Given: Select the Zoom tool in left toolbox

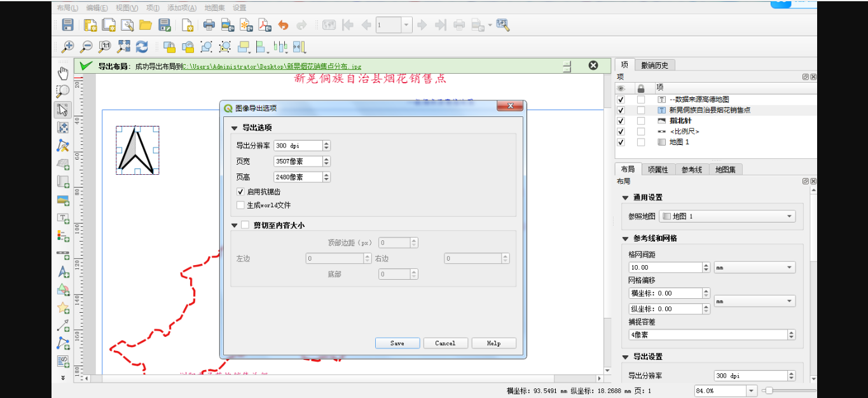Looking at the screenshot, I should point(63,91).
